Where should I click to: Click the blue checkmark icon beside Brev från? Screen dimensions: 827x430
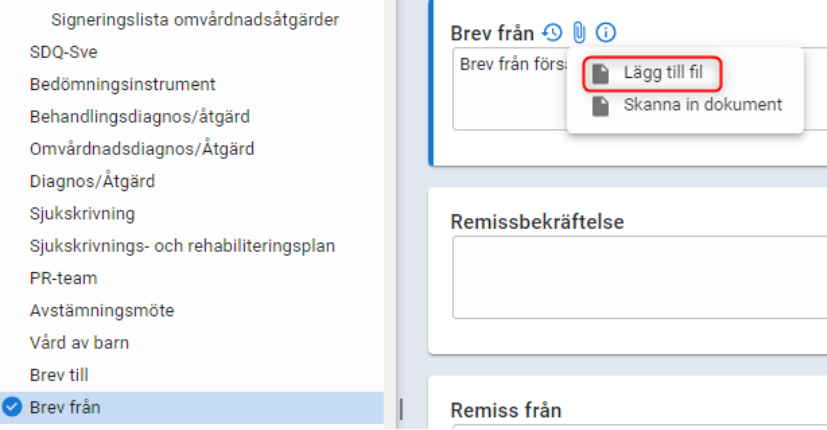[x=13, y=407]
